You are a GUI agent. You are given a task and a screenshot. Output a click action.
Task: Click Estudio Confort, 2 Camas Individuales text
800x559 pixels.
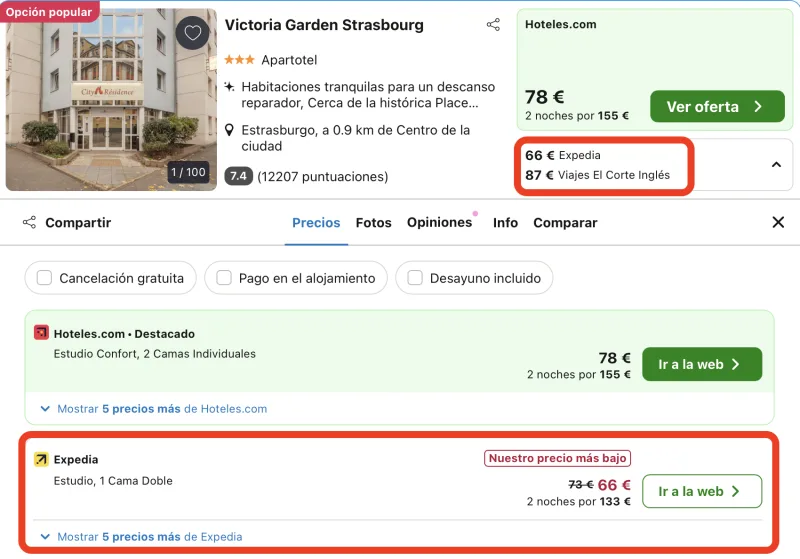tap(155, 354)
